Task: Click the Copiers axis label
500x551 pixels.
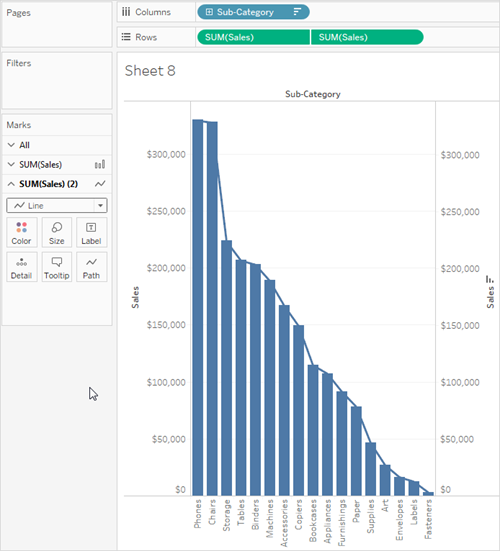Action: [298, 515]
